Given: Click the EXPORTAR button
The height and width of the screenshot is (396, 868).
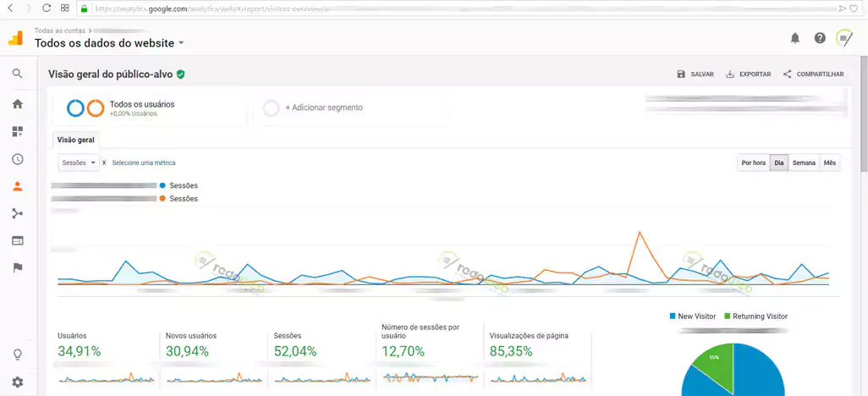Looking at the screenshot, I should tap(748, 74).
